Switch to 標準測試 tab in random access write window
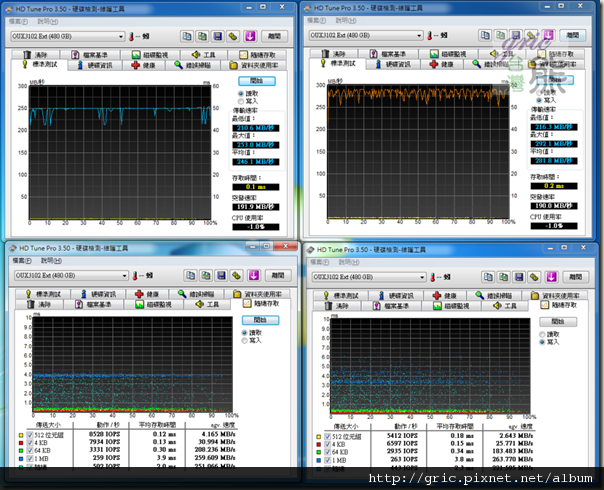 coord(341,296)
